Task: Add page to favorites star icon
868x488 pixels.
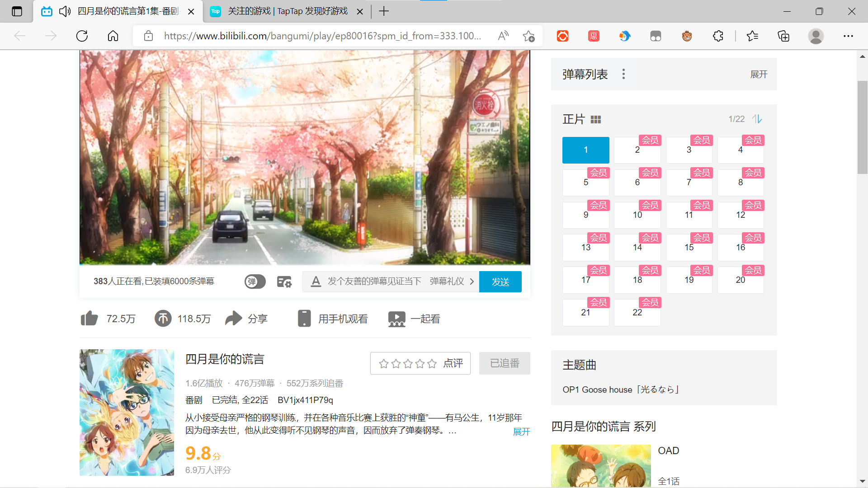Action: pos(528,36)
